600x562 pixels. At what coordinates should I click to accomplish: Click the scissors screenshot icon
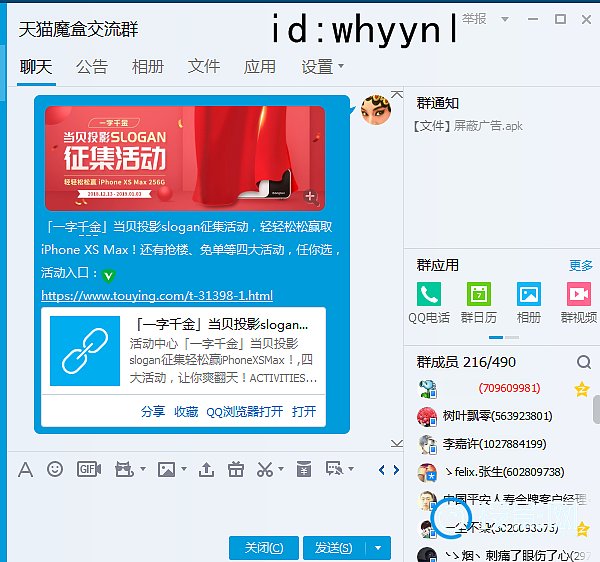click(x=265, y=469)
